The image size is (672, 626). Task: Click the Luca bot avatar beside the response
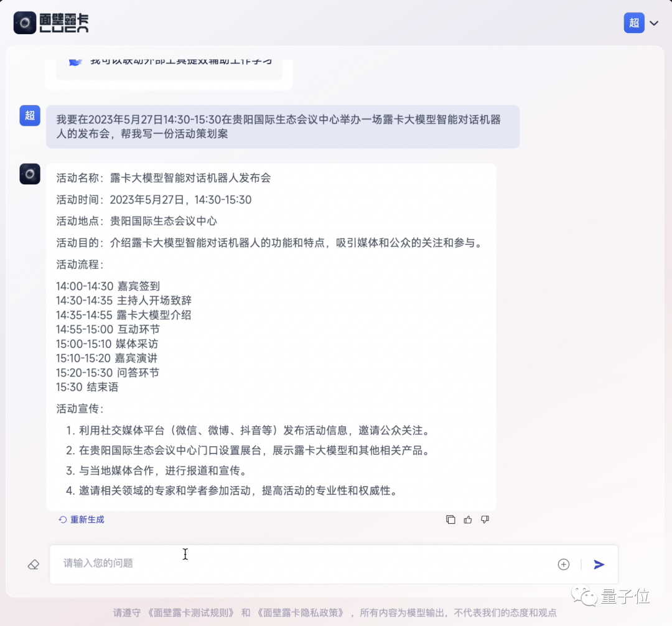30,174
